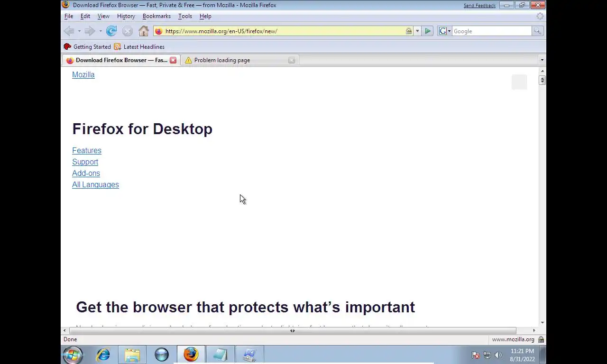This screenshot has width=607, height=364.
Task: Click the green Go arrow button
Action: [428, 31]
